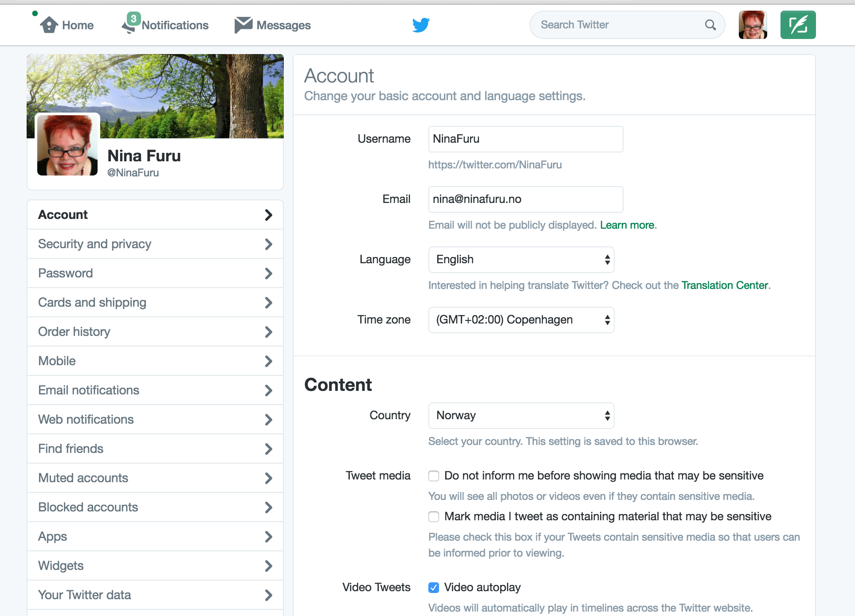The image size is (855, 616).
Task: Click the chevron beside Password
Action: (x=268, y=273)
